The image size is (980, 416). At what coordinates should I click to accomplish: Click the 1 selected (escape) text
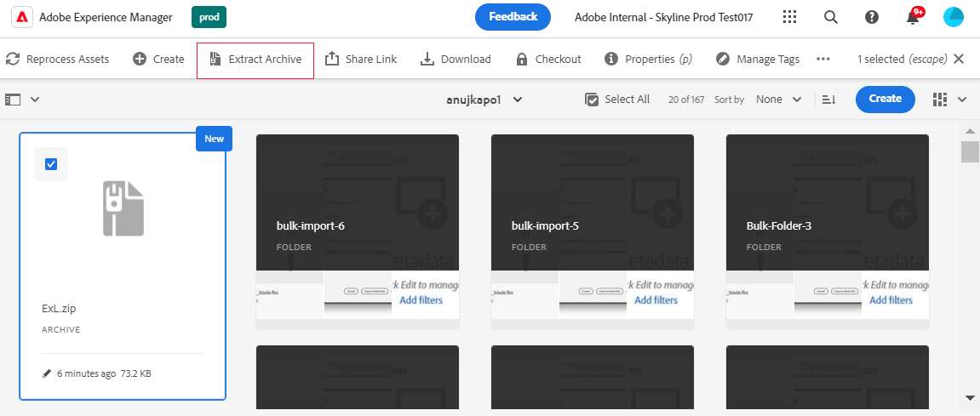coord(902,60)
